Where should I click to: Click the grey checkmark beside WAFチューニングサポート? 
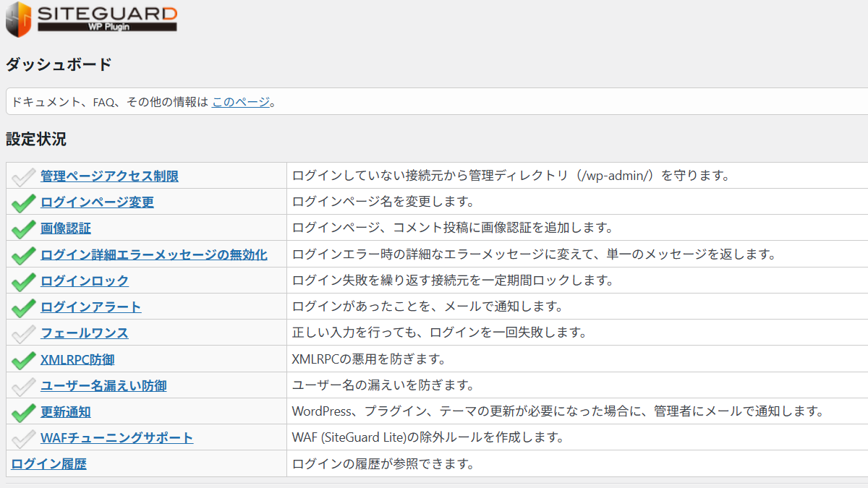tap(24, 438)
